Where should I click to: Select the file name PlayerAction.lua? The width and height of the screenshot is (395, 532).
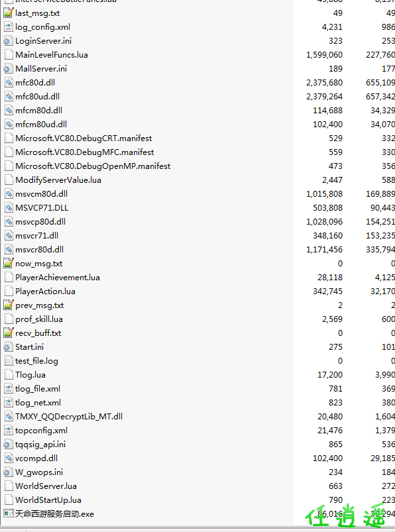(x=45, y=291)
